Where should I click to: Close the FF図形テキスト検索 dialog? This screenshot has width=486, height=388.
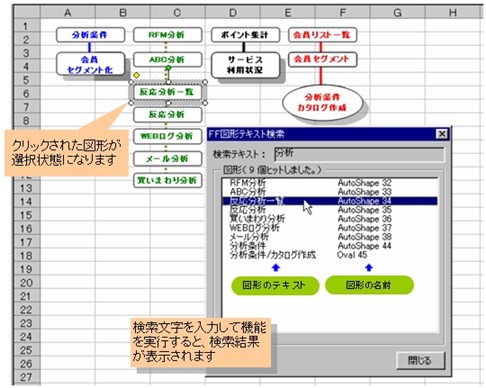click(x=442, y=134)
